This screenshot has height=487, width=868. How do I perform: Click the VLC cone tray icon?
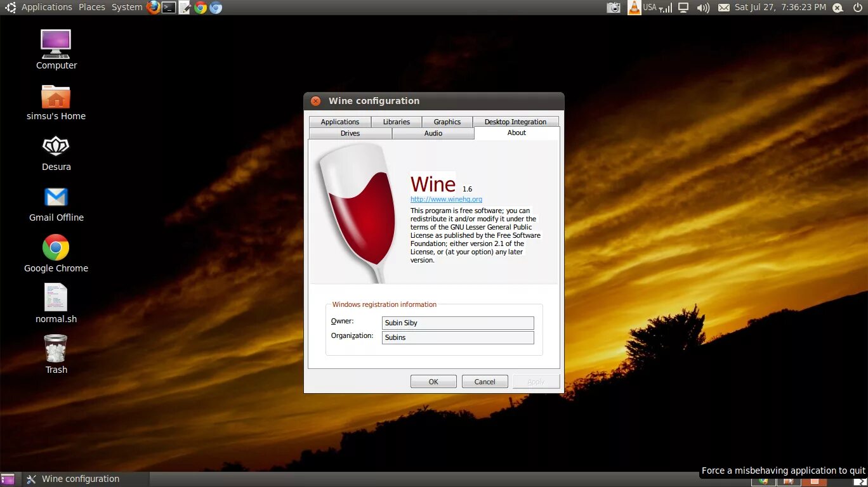click(x=634, y=8)
